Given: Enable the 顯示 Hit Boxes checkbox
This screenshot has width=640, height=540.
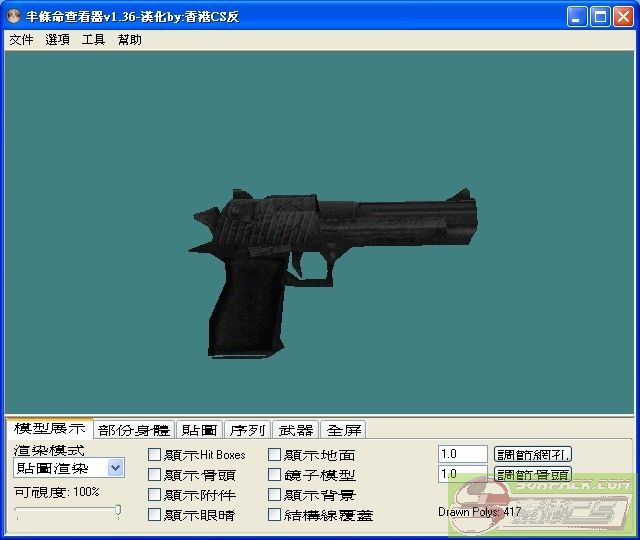Looking at the screenshot, I should coord(154,455).
